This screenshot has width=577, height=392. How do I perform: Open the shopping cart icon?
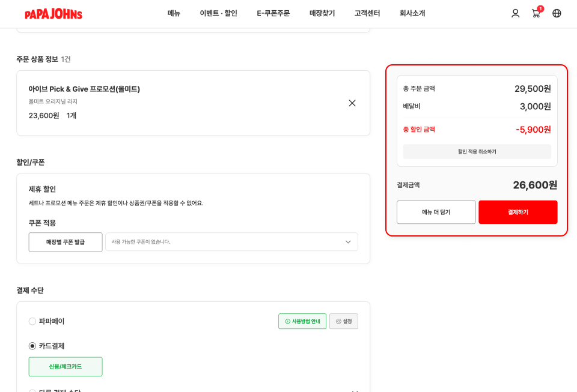pyautogui.click(x=536, y=13)
